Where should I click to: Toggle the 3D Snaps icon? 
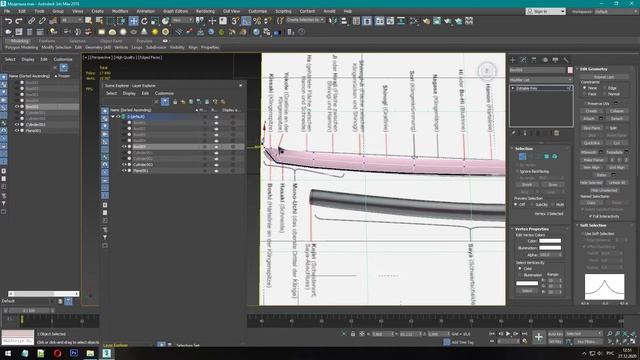[236, 21]
